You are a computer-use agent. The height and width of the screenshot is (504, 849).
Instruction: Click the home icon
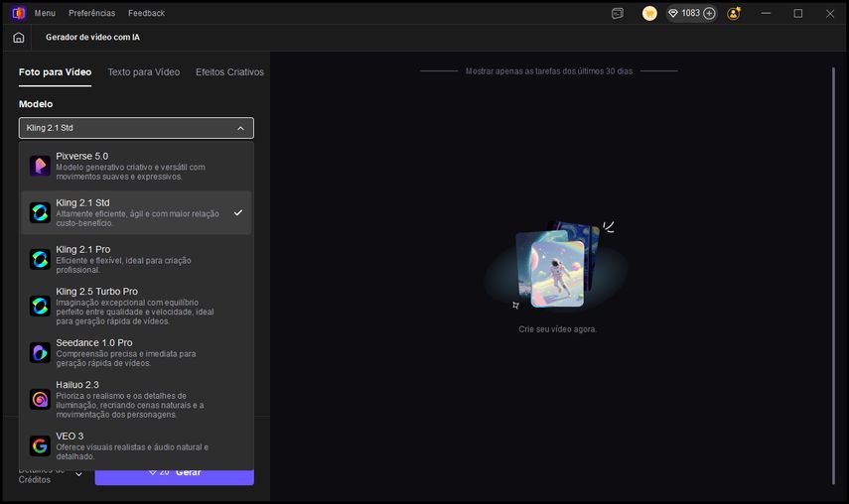pyautogui.click(x=18, y=37)
